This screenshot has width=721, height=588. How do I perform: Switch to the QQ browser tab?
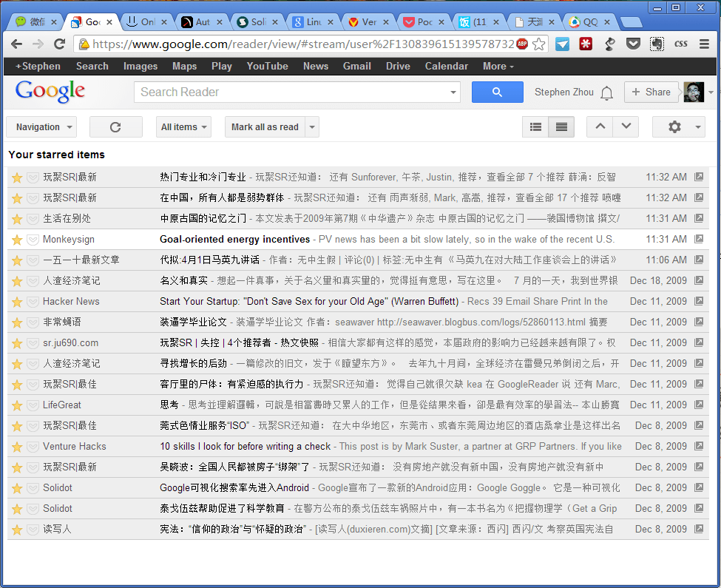(590, 21)
